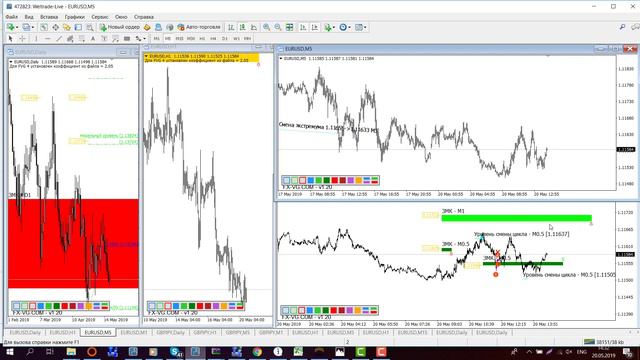Expand the triangle beside EURUSD,Daily chart label
Screen dimensions: 640x360
11,62
